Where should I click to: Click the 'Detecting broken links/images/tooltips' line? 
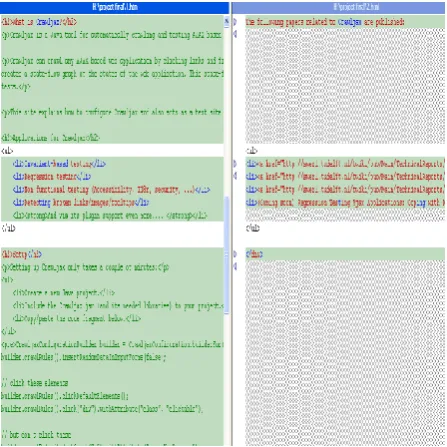pyautogui.click(x=81, y=202)
